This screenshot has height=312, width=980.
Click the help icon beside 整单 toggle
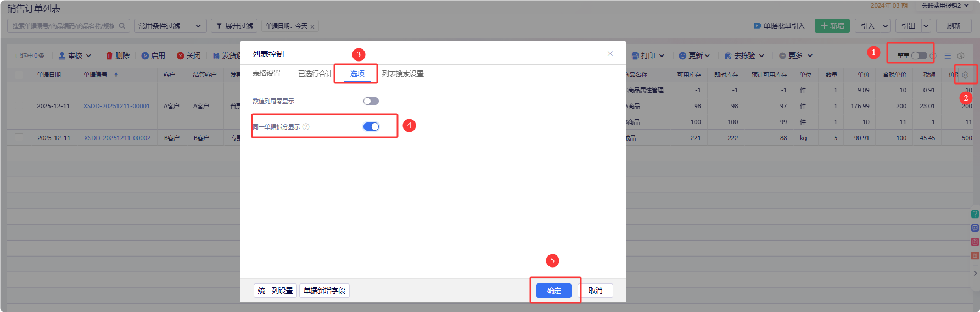[x=933, y=55]
